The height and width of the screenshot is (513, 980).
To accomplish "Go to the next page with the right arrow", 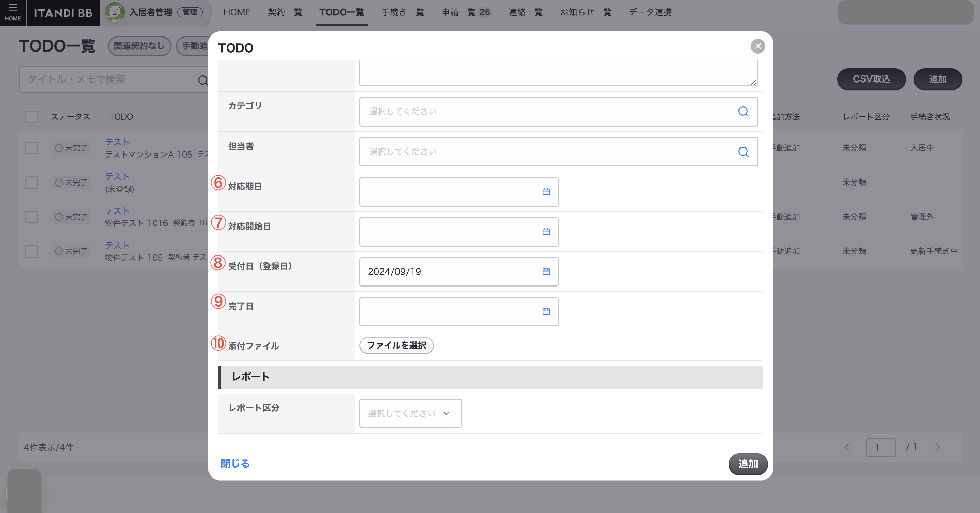I will pyautogui.click(x=937, y=448).
